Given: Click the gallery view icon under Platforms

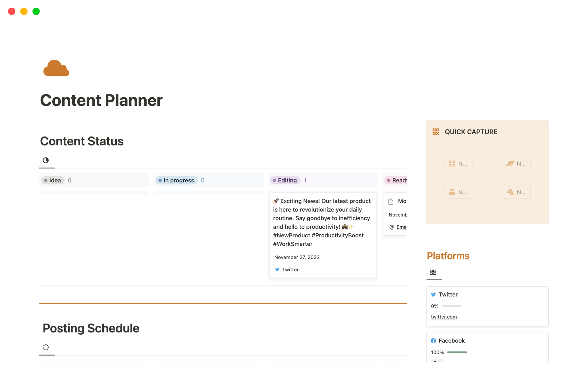Looking at the screenshot, I should tap(433, 272).
